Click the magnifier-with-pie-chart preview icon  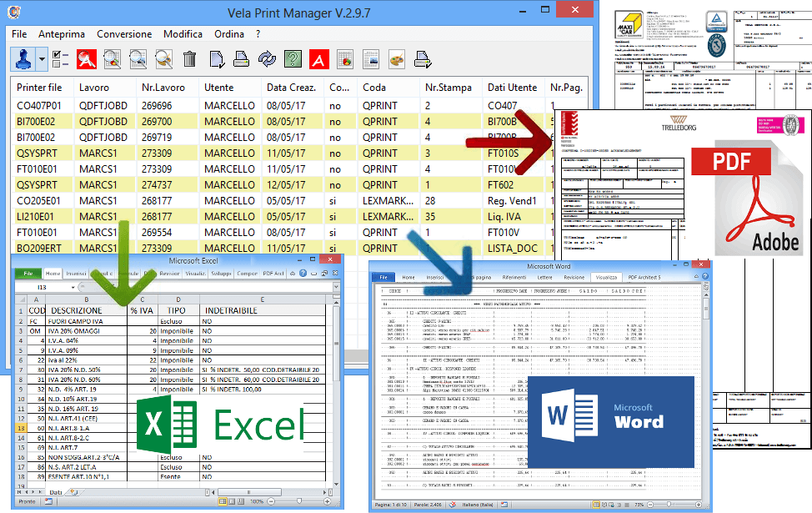(x=113, y=59)
